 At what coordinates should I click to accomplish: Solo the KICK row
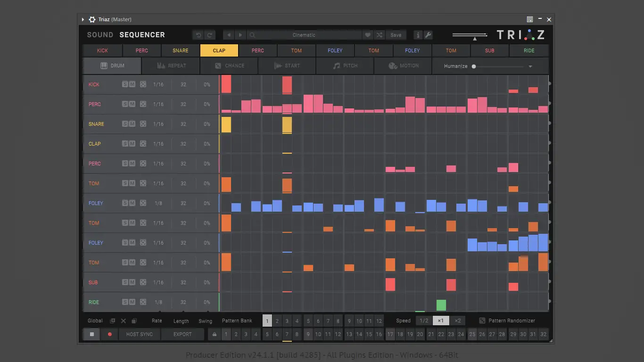tap(125, 84)
